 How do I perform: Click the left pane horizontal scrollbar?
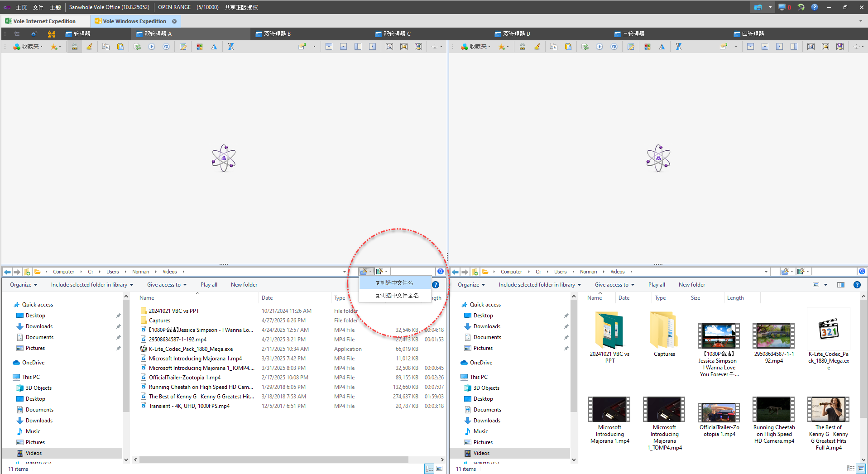274,460
